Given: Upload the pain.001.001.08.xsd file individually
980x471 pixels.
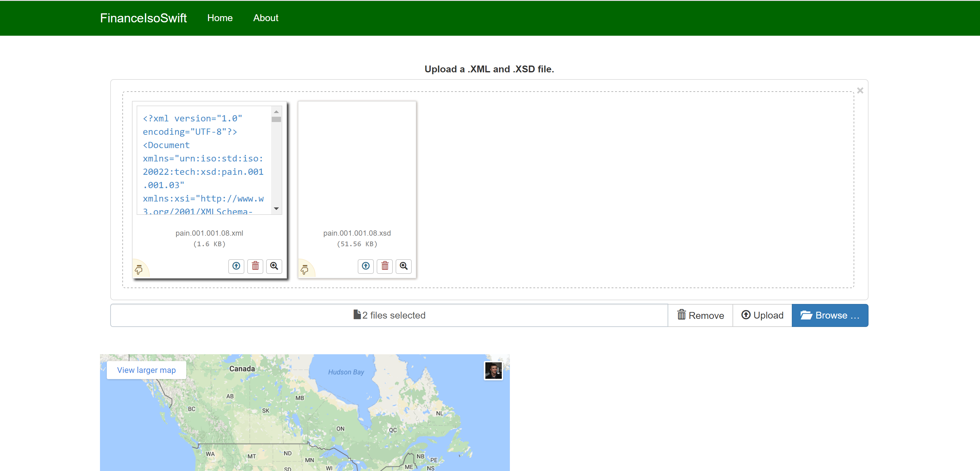Looking at the screenshot, I should point(365,266).
